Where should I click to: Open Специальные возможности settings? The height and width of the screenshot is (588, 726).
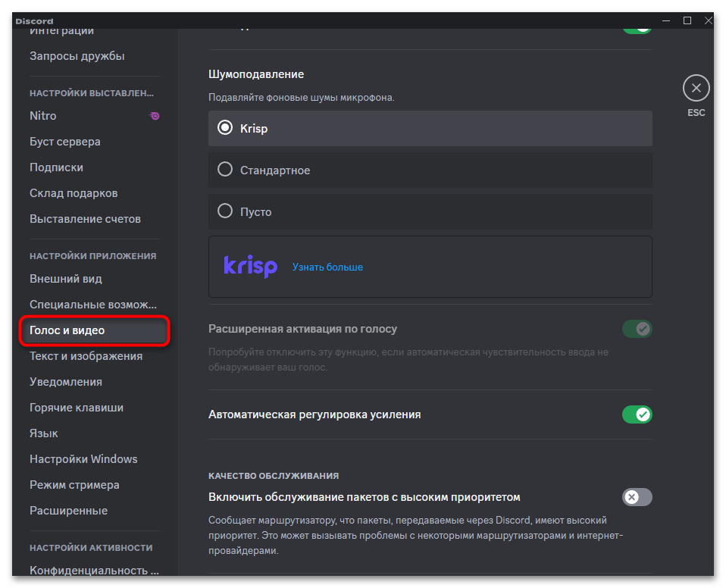coord(95,305)
